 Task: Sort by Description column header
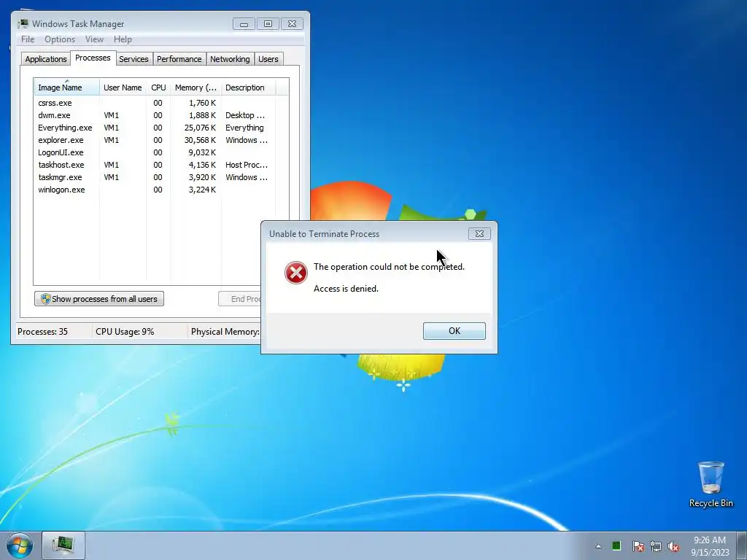248,87
